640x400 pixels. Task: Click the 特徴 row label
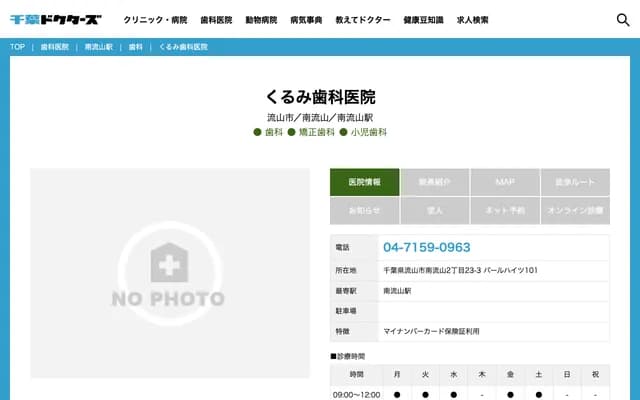pyautogui.click(x=342, y=331)
